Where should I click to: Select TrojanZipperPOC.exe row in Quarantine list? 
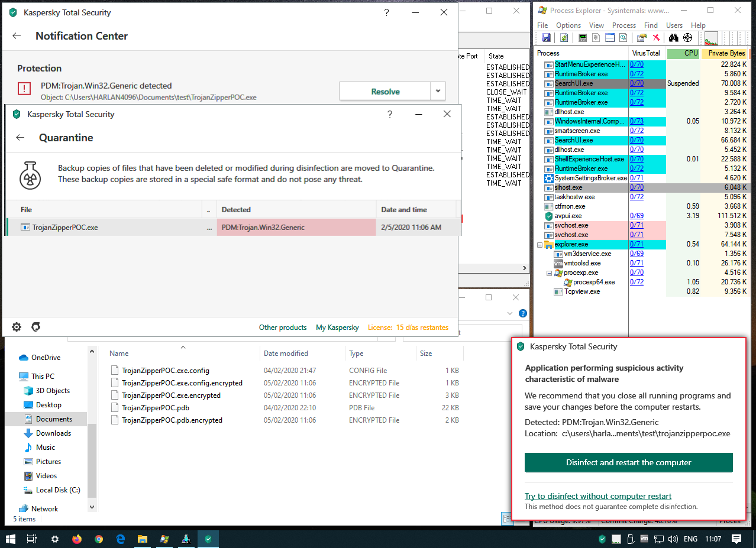click(106, 227)
